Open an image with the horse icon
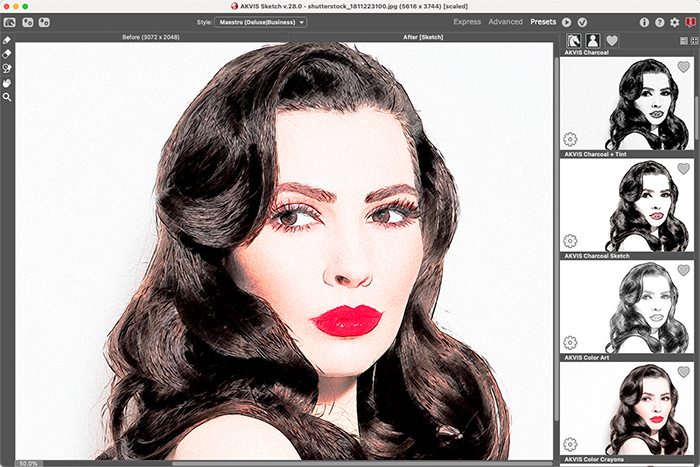 [x=9, y=22]
